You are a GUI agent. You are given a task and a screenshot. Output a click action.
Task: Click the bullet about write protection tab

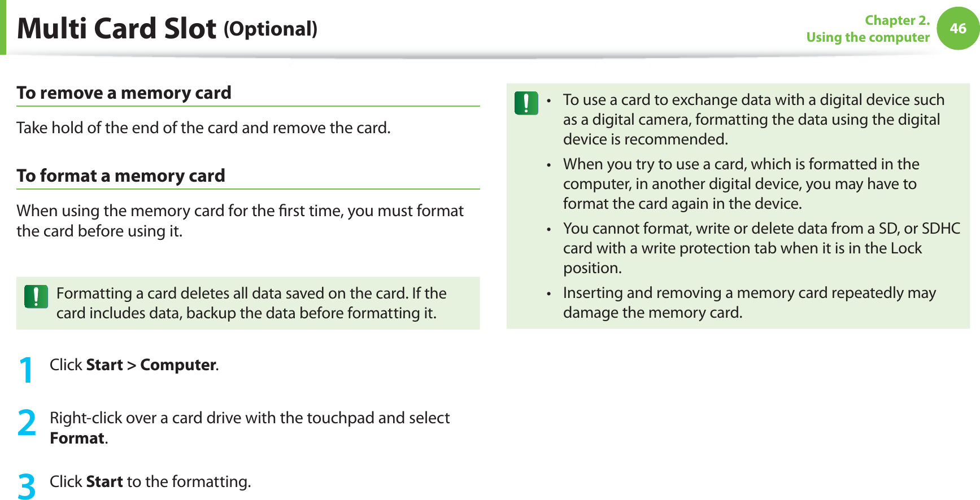[761, 248]
